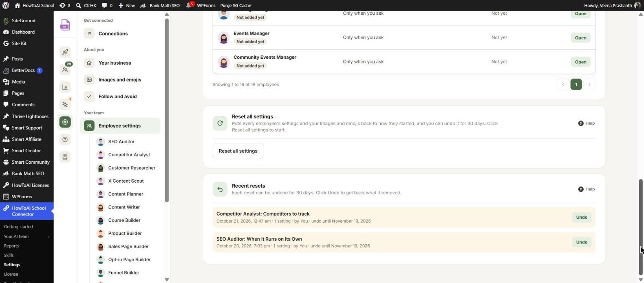Click the Events Manager avatar in table
The width and height of the screenshot is (644, 283).
coord(223,38)
